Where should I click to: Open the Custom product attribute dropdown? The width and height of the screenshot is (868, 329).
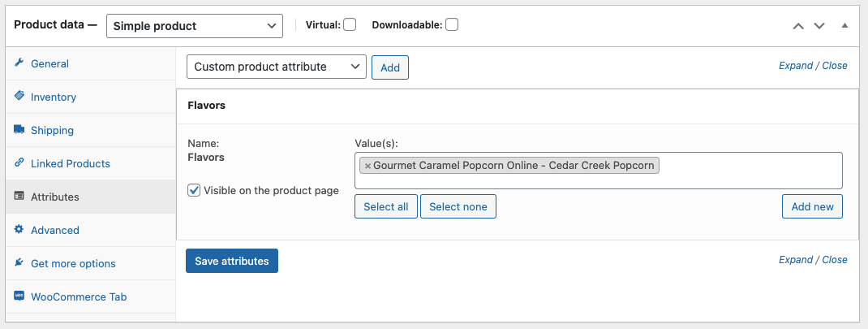[x=277, y=67]
